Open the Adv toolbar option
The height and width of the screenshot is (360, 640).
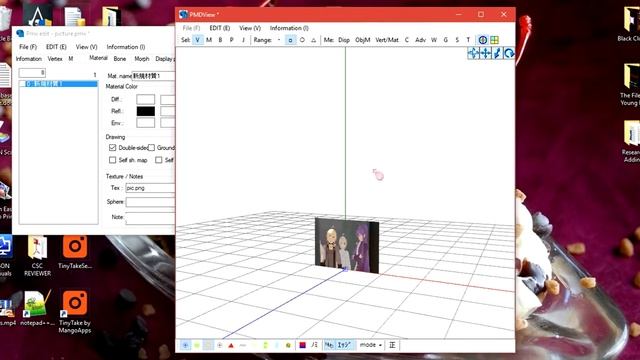click(420, 40)
